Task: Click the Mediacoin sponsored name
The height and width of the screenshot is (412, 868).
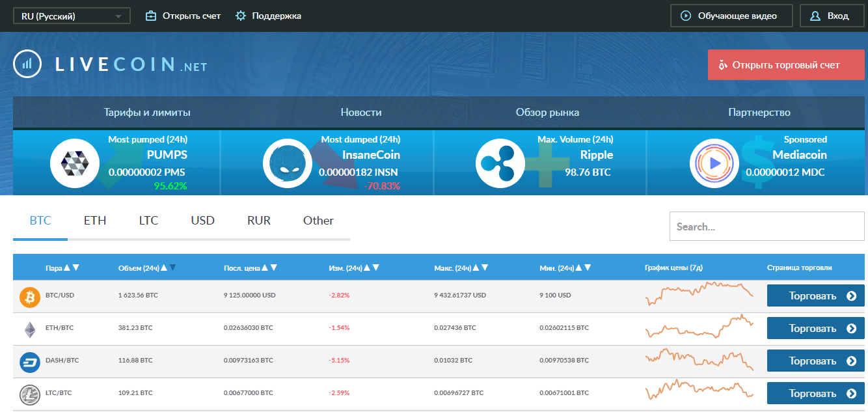Action: [x=800, y=155]
